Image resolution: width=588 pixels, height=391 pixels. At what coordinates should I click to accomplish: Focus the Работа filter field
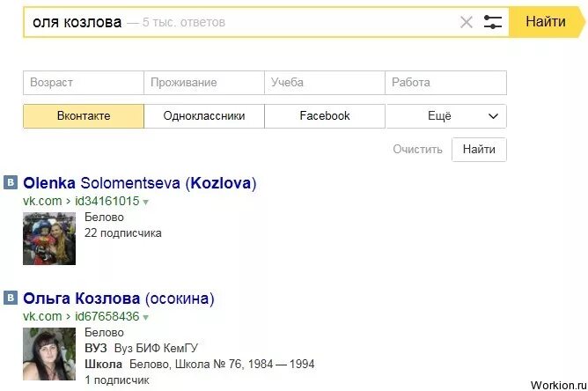coord(446,83)
